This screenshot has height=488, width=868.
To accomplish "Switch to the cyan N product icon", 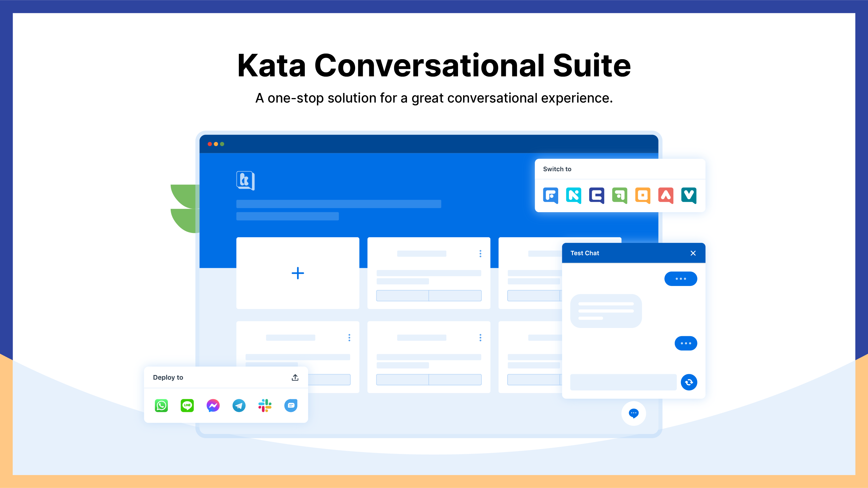I will (573, 196).
